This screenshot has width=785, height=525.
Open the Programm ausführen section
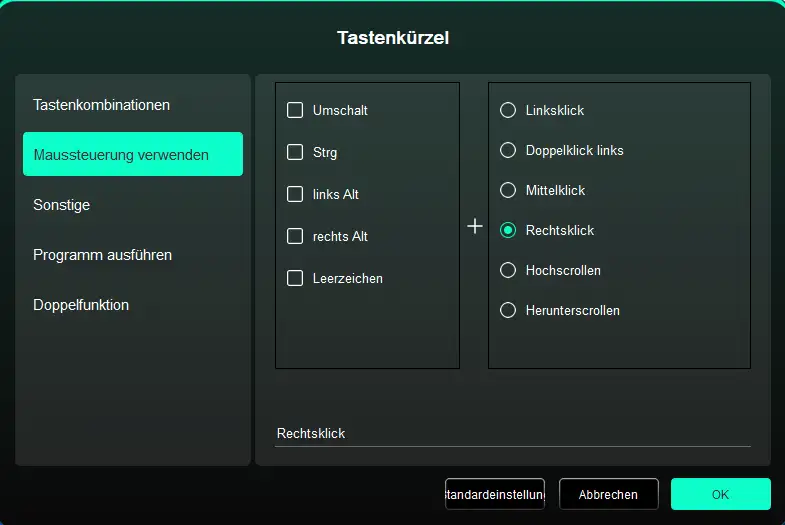pyautogui.click(x=102, y=255)
